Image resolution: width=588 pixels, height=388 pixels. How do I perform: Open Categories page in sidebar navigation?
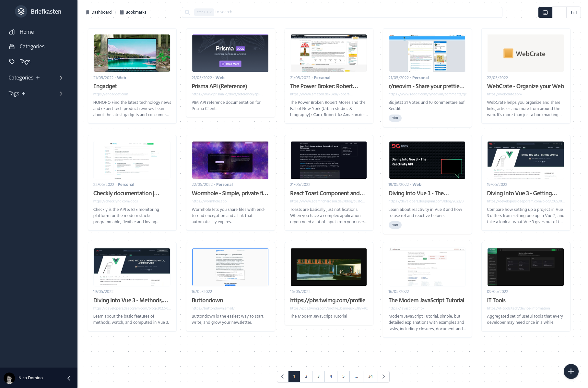pyautogui.click(x=32, y=46)
